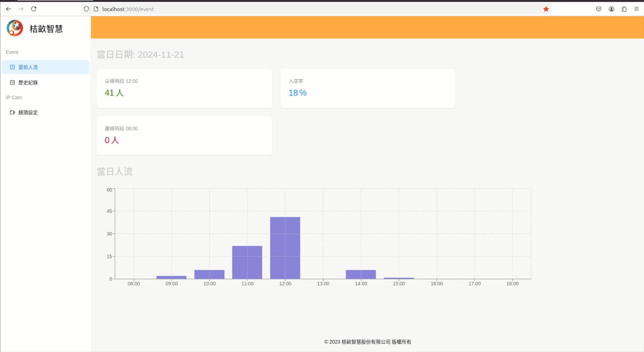Click the 桔畝智慧 logo image
Screen dimensions: 644x352
click(x=15, y=28)
